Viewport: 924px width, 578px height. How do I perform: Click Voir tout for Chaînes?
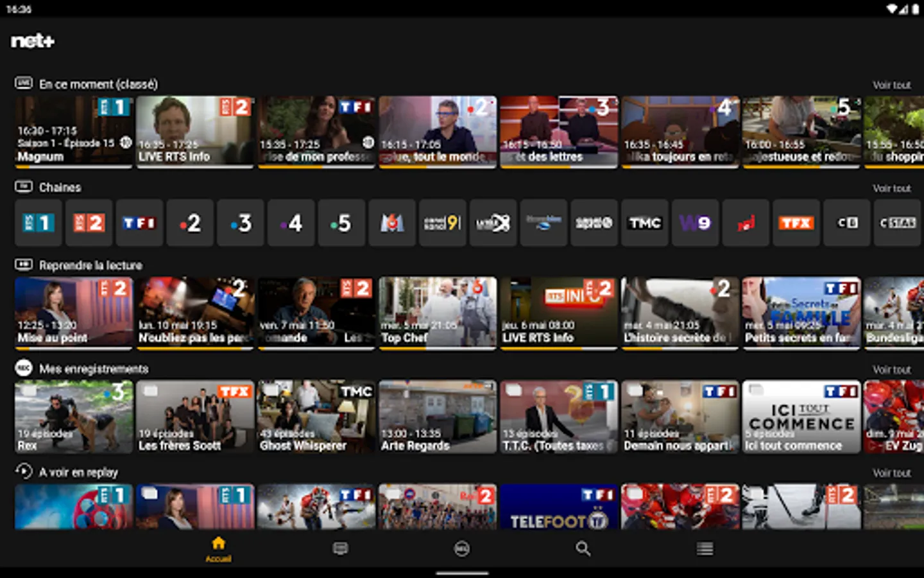(891, 188)
